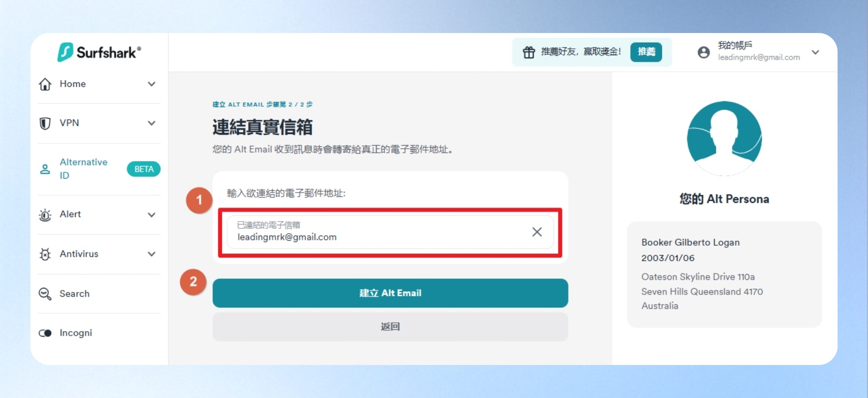Click the 建立 ALT EMAIL step indicator text

coord(263,104)
